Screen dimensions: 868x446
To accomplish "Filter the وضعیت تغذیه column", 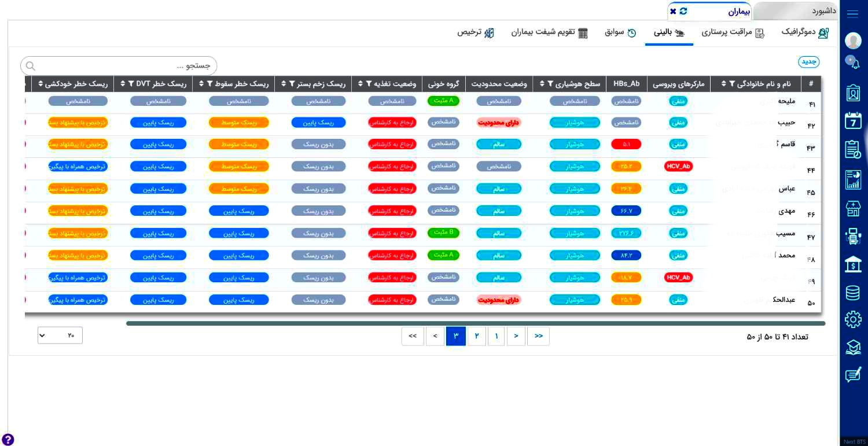I will coord(369,84).
